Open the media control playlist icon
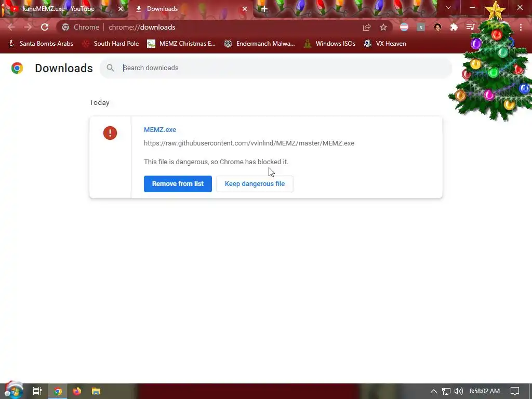The image size is (532, 399). [x=470, y=27]
